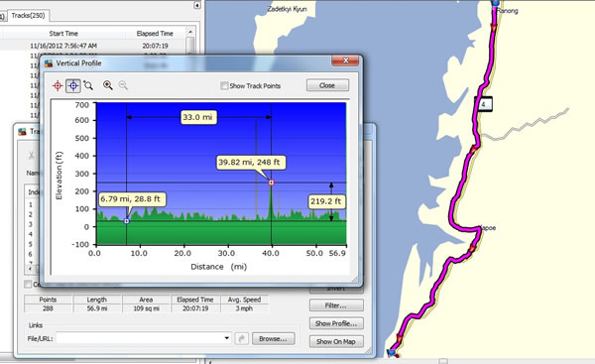Click the Zadetkyi Kyun label on map

pyautogui.click(x=288, y=9)
